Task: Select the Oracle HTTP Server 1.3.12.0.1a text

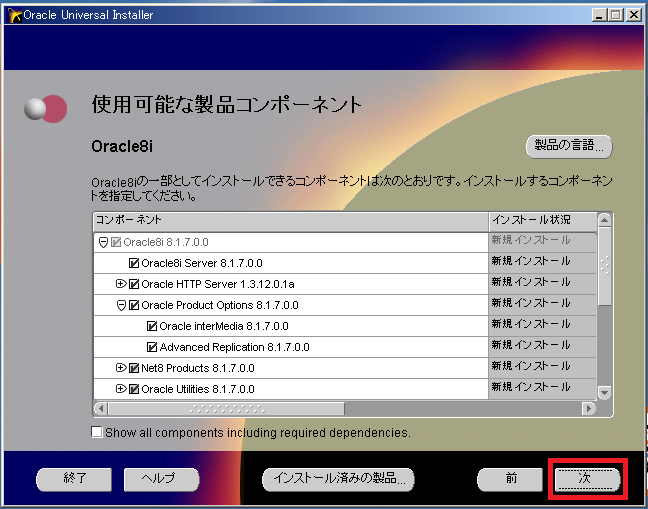Action: pyautogui.click(x=218, y=284)
